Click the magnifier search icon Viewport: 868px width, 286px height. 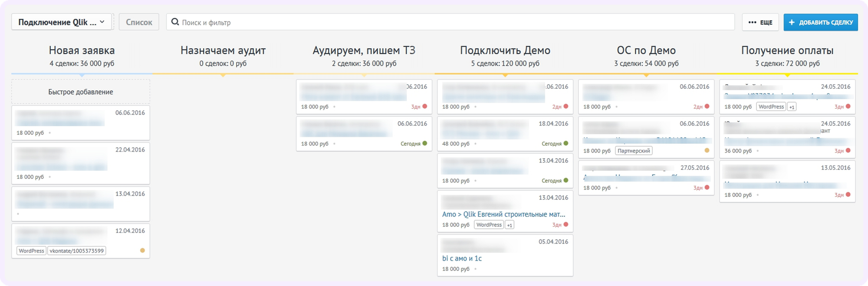coord(175,22)
